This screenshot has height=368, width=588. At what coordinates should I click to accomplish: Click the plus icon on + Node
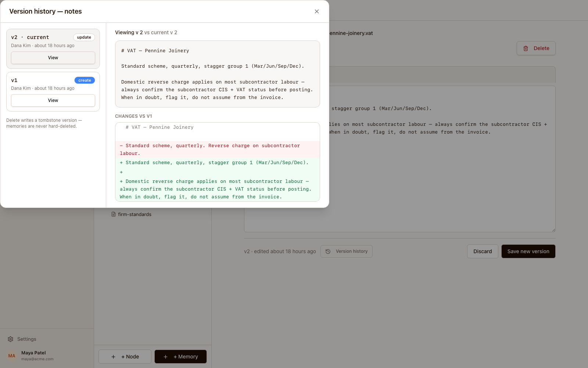[x=114, y=357]
